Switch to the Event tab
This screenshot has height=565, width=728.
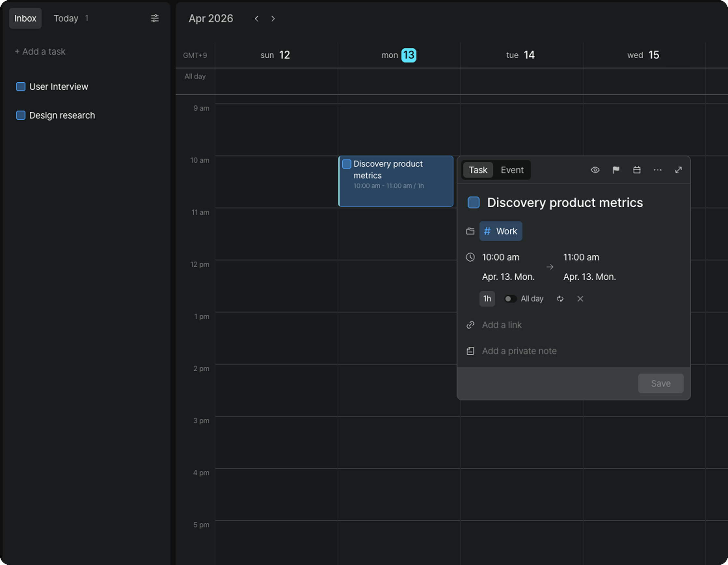click(512, 170)
